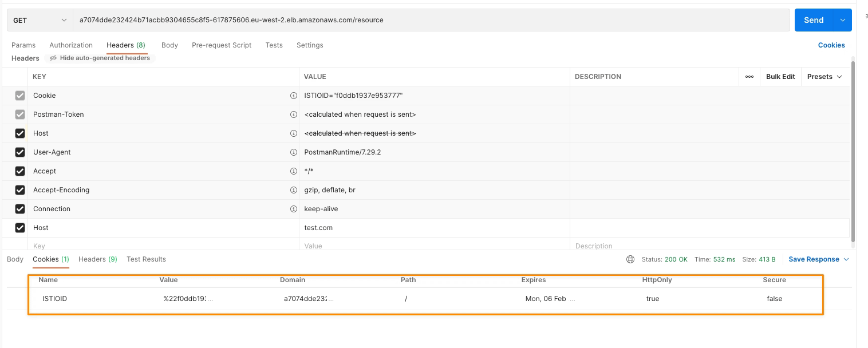This screenshot has height=348, width=868.
Task: Open the Cookies manager link
Action: click(x=831, y=45)
